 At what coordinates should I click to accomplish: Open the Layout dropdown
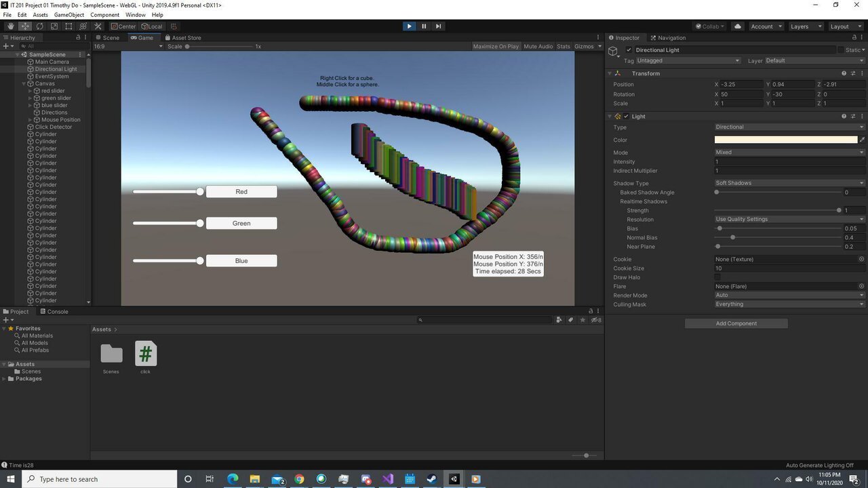click(x=844, y=26)
